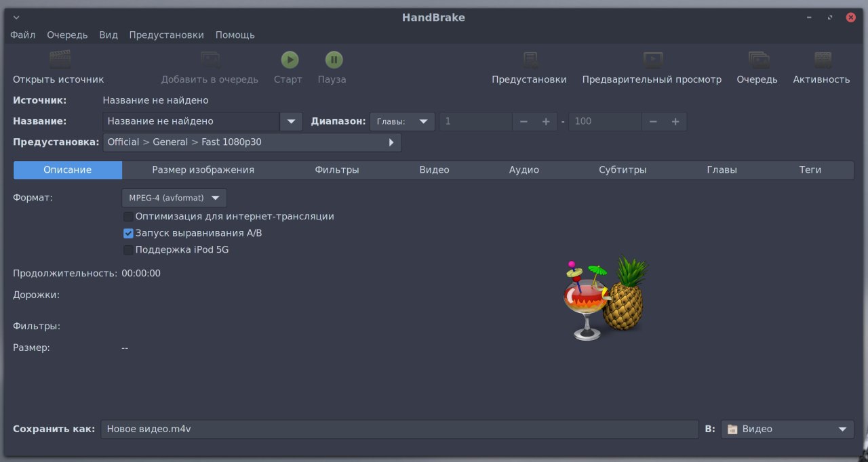The width and height of the screenshot is (868, 462).
Task: Decrease the start chapter value
Action: 524,122
